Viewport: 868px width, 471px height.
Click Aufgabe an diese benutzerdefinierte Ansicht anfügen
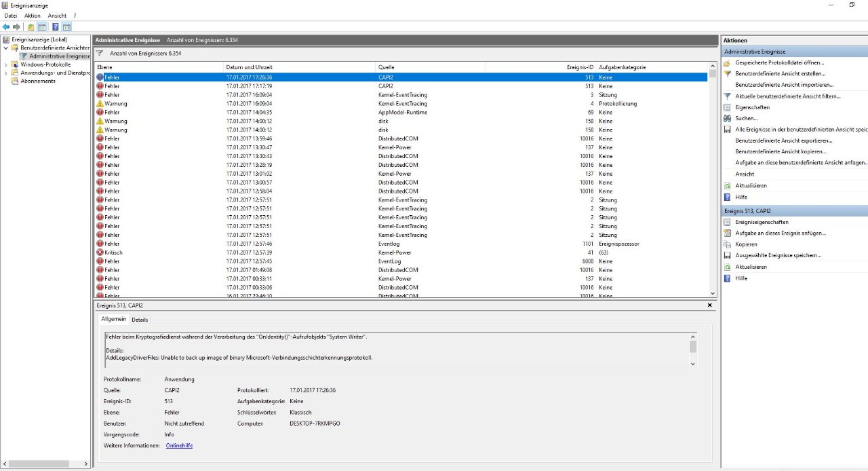(x=801, y=163)
